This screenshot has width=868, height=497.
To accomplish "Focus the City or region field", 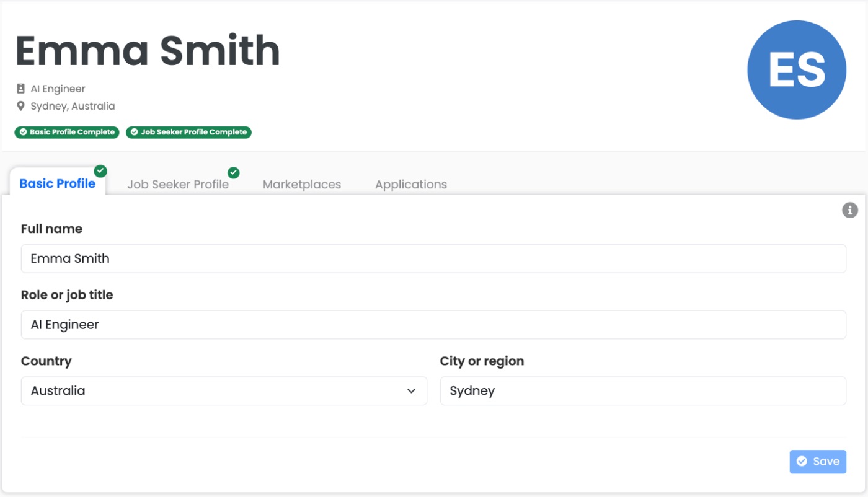I will pyautogui.click(x=643, y=391).
